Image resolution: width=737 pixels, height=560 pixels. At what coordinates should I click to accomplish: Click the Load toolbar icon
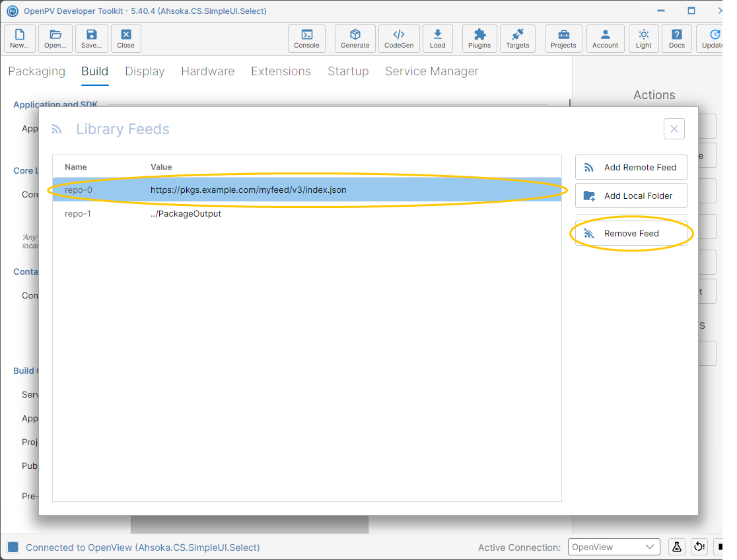(437, 38)
